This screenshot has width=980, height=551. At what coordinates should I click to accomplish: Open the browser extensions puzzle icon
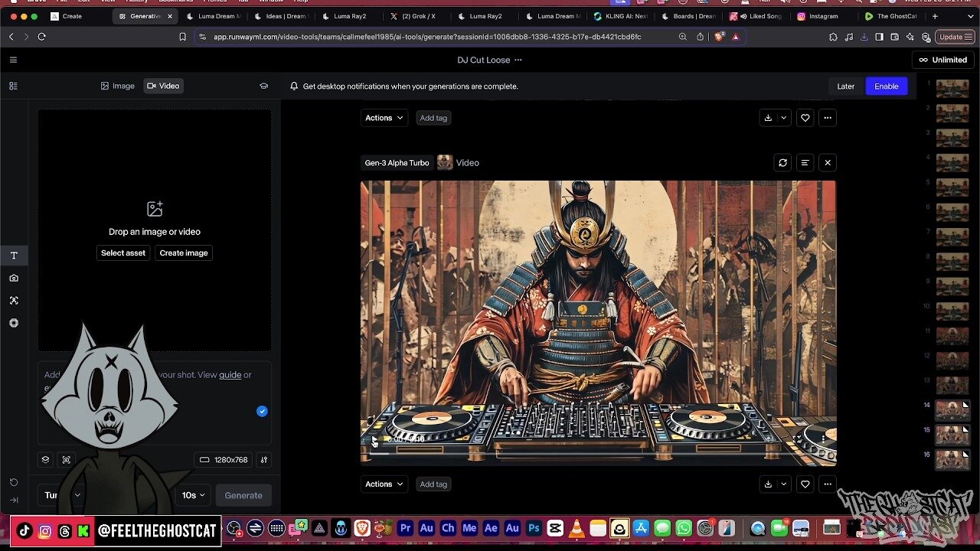click(833, 36)
